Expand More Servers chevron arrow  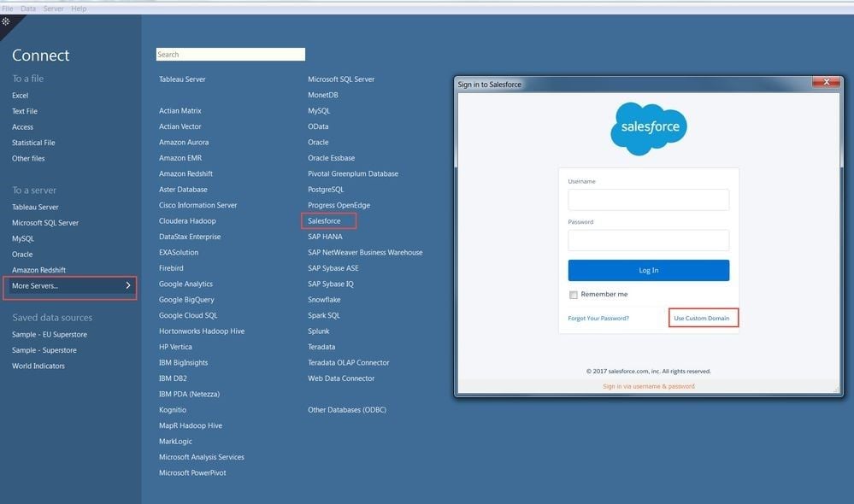coord(128,285)
